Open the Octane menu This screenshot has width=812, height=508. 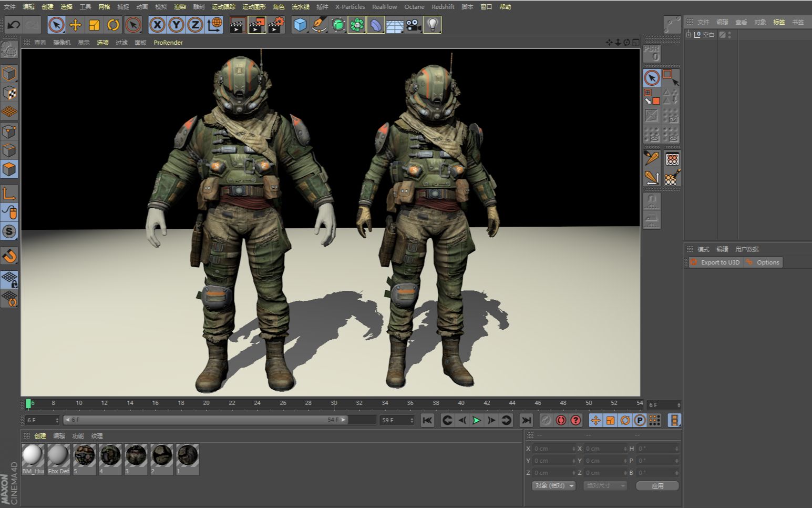(x=414, y=7)
